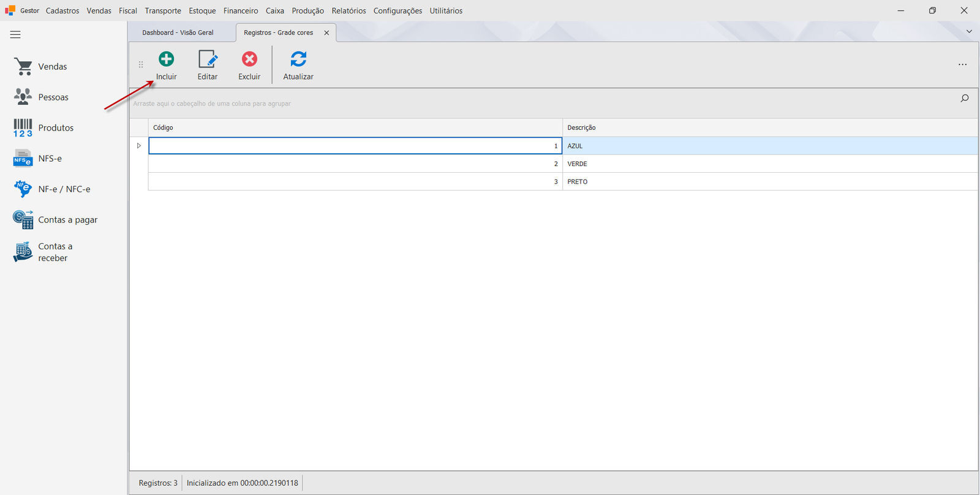
Task: Grab the toolbar drag handle dots
Action: (141, 64)
